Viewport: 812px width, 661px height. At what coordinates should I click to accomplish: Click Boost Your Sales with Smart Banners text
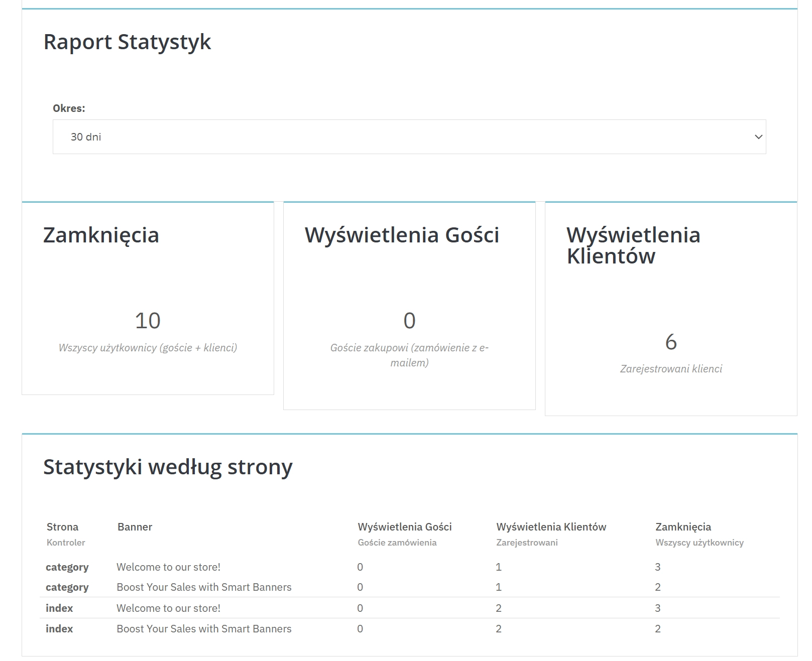(x=204, y=587)
